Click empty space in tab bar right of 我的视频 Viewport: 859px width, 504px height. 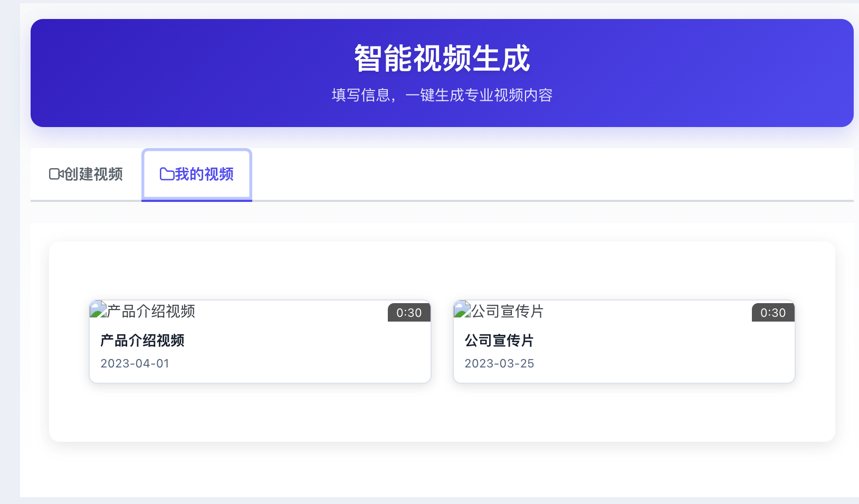click(528, 174)
